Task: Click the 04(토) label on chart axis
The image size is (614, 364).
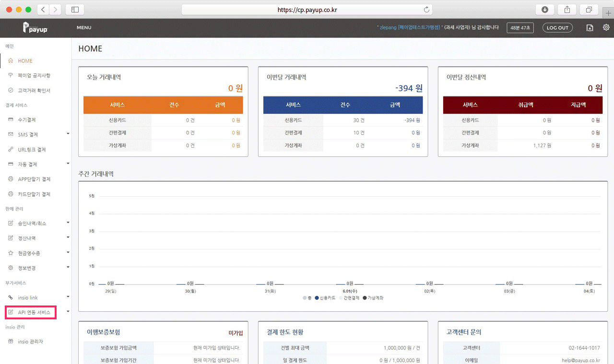Action: [x=589, y=291]
